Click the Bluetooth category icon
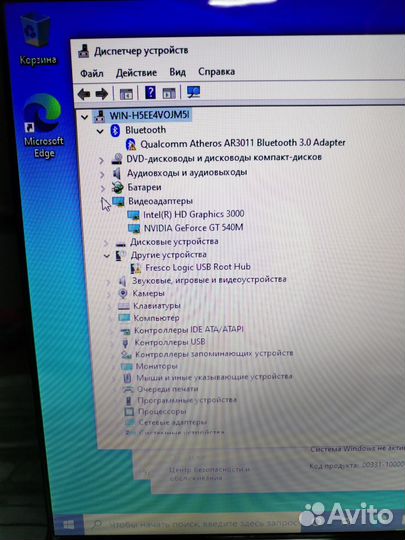 (x=115, y=131)
